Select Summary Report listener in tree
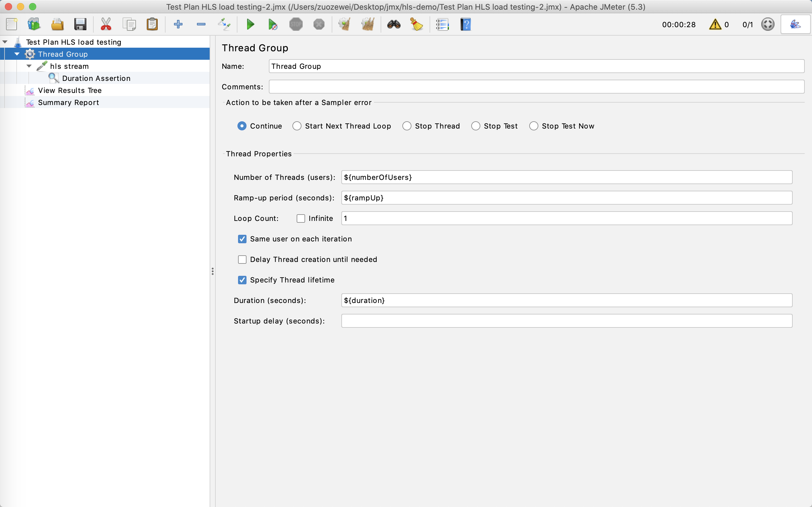This screenshot has width=812, height=507. click(x=68, y=103)
